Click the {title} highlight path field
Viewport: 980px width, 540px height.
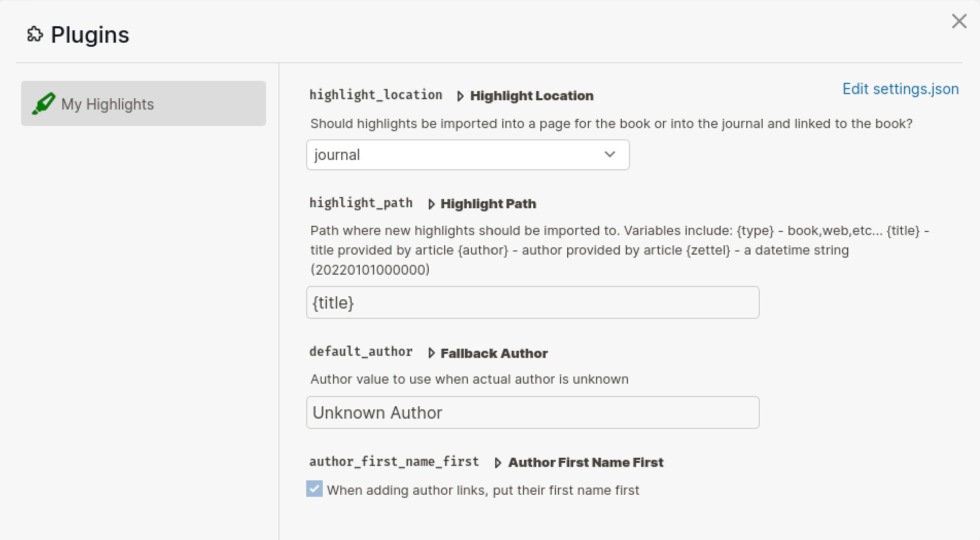pyautogui.click(x=533, y=302)
